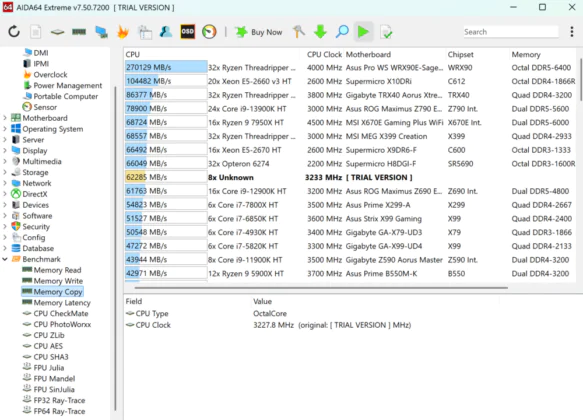Sort by the CPU Clock column header
Viewport: 583px width, 420px height.
tap(324, 55)
